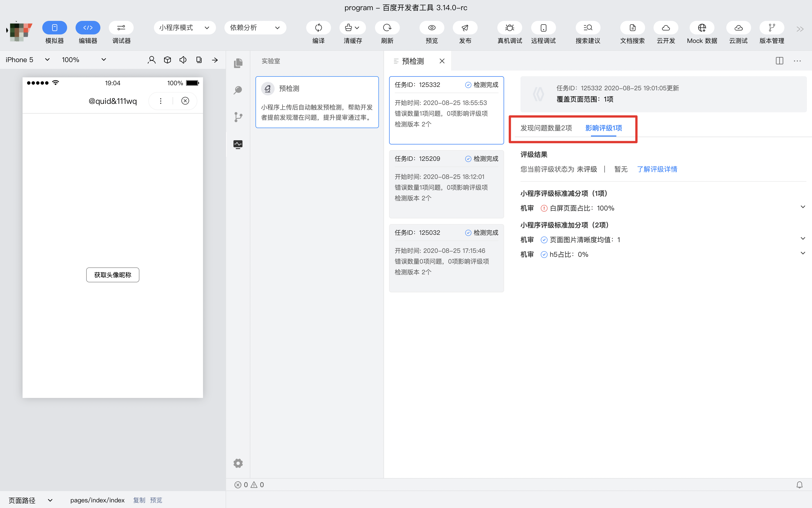Viewport: 812px width, 508px height.
Task: Open the 依赖分析 dropdown
Action: pyautogui.click(x=255, y=28)
